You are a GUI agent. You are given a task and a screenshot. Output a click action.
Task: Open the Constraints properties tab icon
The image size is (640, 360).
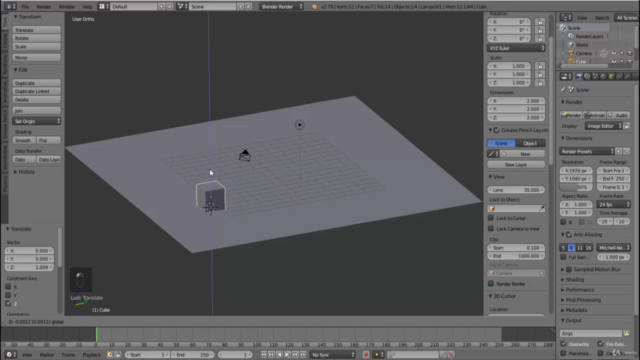tap(619, 76)
